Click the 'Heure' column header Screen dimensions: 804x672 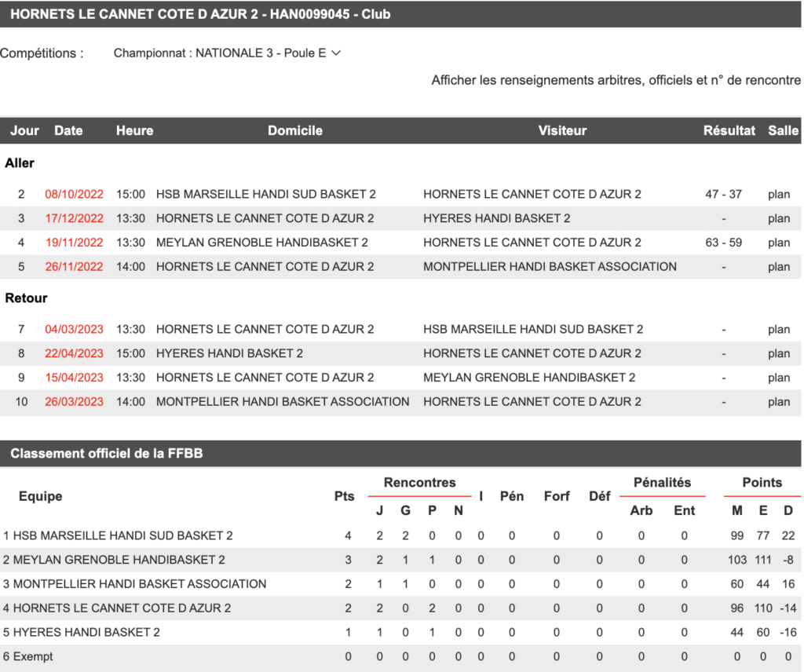pos(134,130)
